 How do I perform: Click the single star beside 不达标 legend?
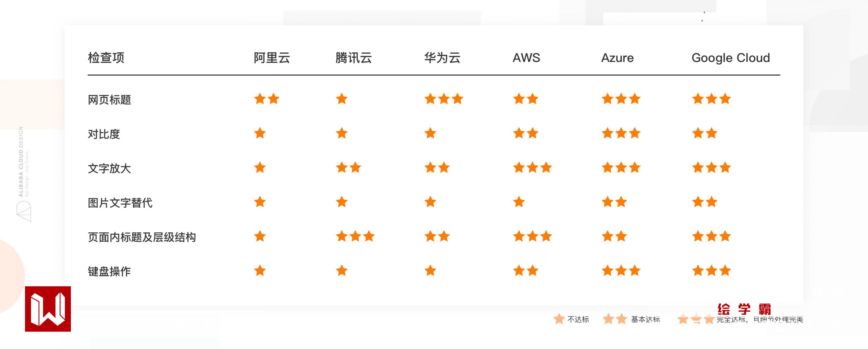[x=559, y=319]
